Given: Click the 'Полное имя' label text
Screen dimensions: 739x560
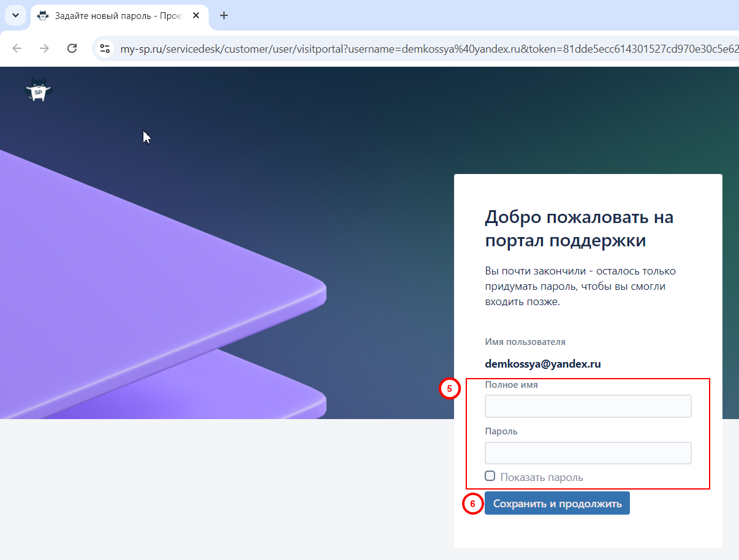Looking at the screenshot, I should click(x=512, y=385).
